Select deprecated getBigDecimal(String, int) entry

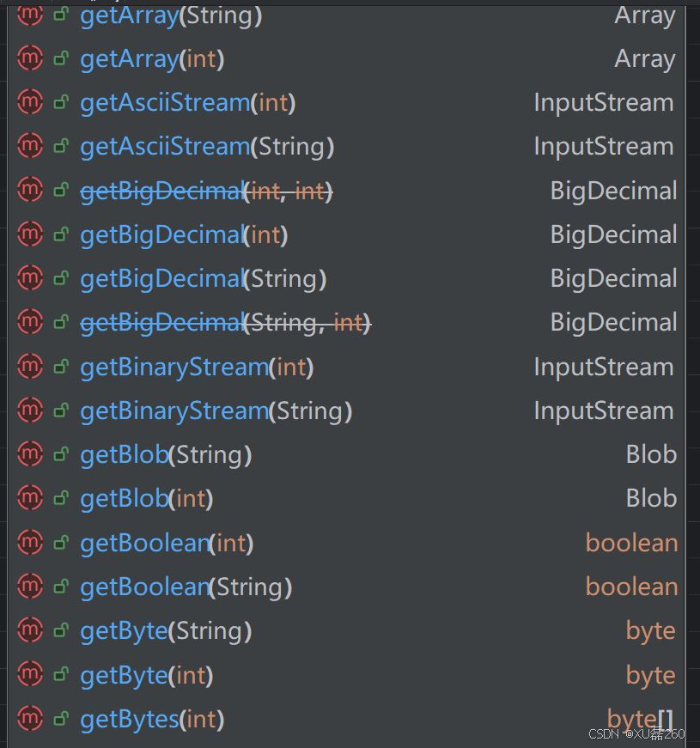(x=346, y=323)
